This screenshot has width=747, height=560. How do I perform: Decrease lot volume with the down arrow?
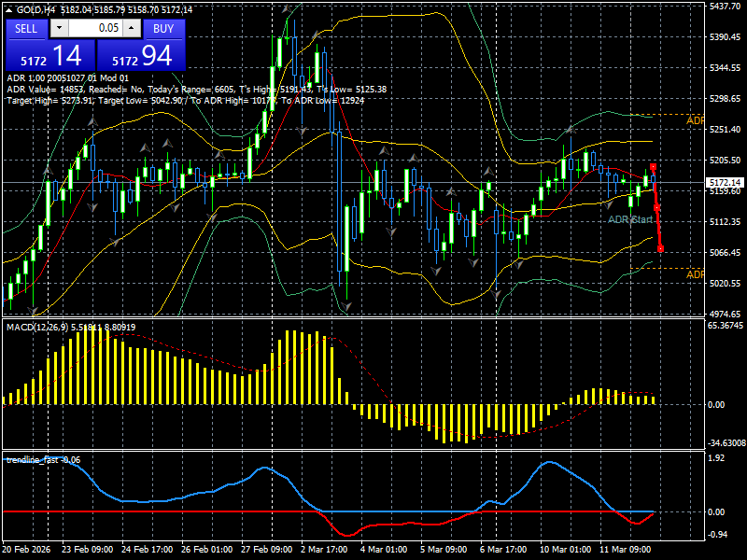pos(59,28)
